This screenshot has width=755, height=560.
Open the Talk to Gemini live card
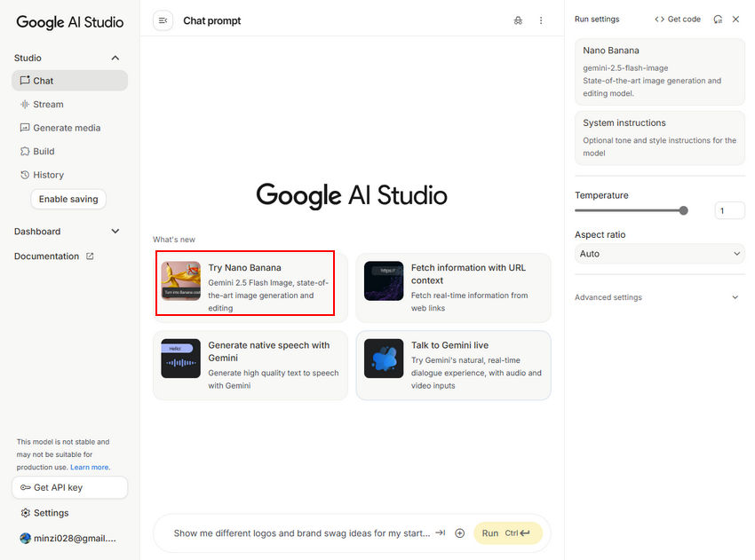tap(453, 365)
